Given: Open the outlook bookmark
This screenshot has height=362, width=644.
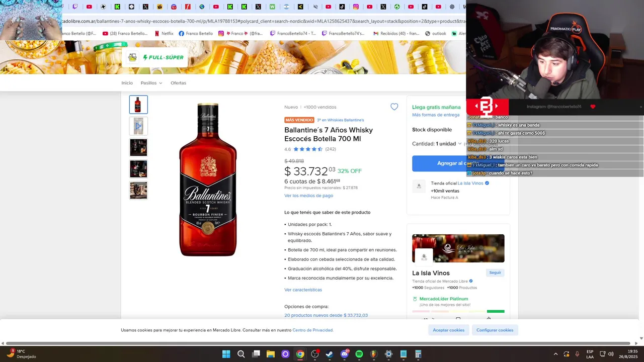Looking at the screenshot, I should [x=436, y=34].
